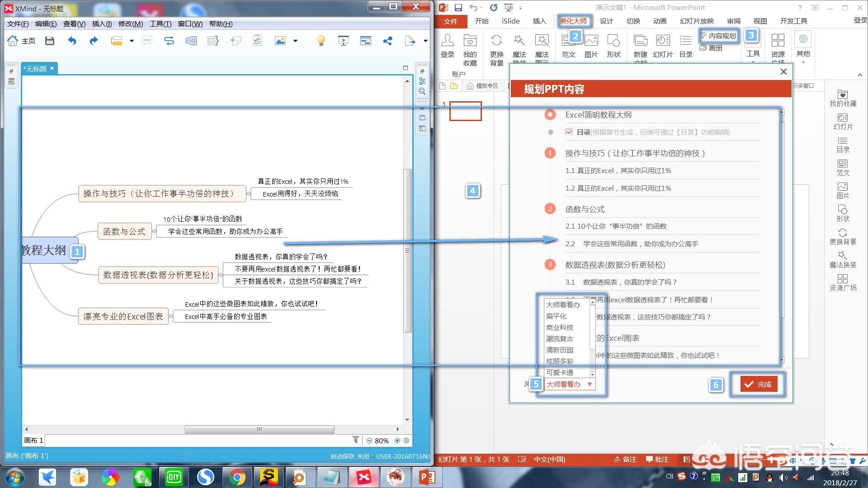The image size is (868, 488).
Task: Open the 修改(M) menu
Action: 131,24
